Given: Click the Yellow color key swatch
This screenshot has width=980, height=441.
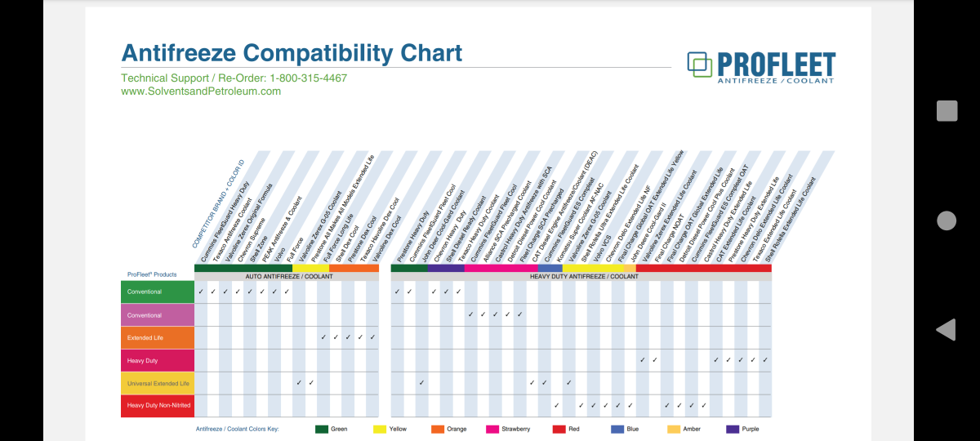Looking at the screenshot, I should pyautogui.click(x=380, y=429).
